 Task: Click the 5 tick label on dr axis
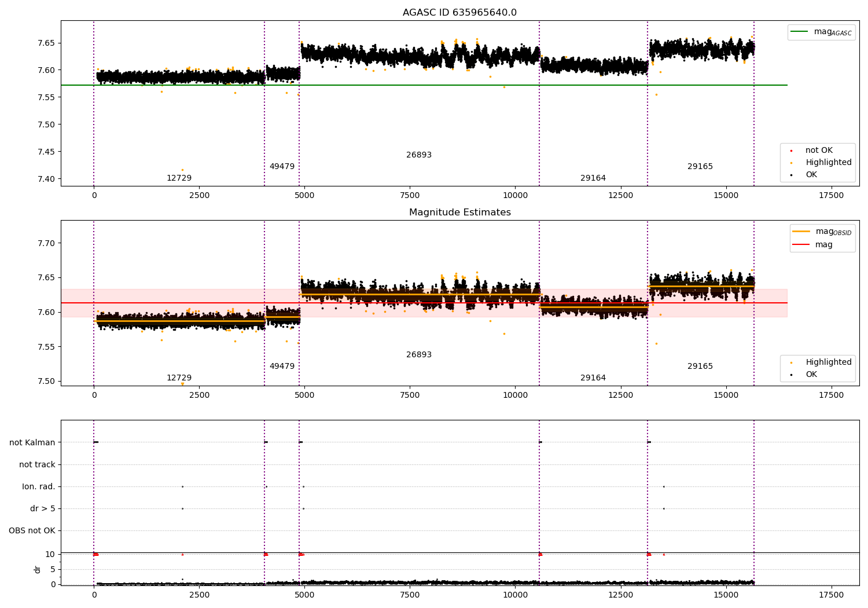(53, 570)
